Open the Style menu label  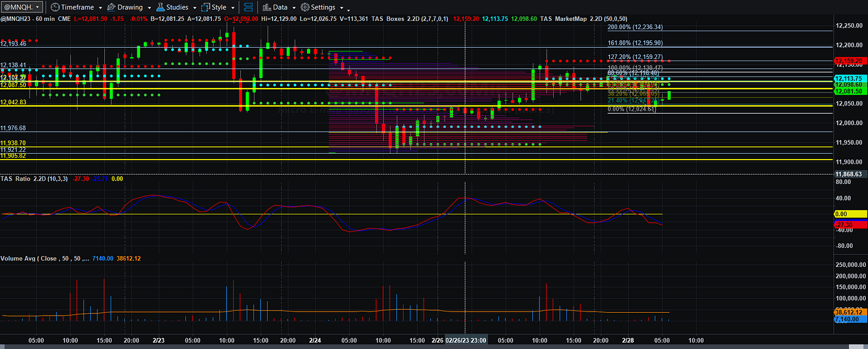tap(219, 7)
